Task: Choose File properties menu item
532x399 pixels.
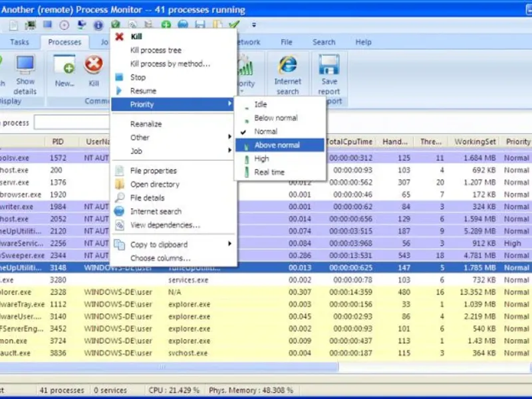Action: coord(173,171)
